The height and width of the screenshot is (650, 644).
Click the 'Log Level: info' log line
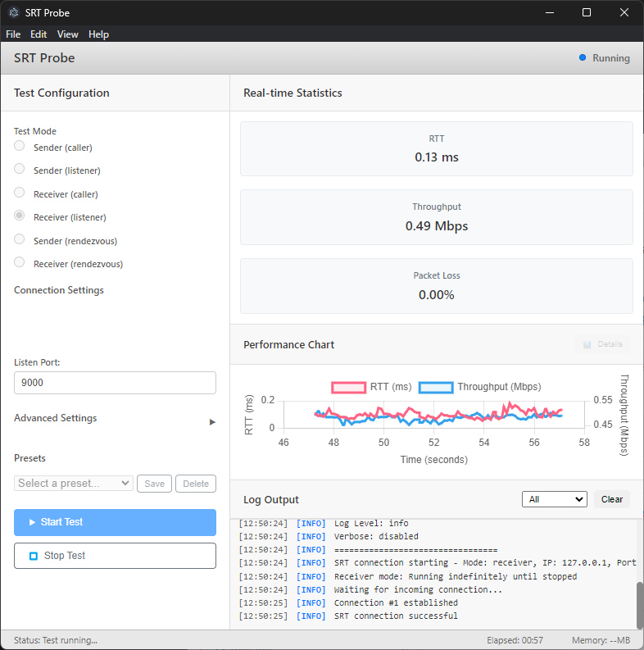(371, 523)
